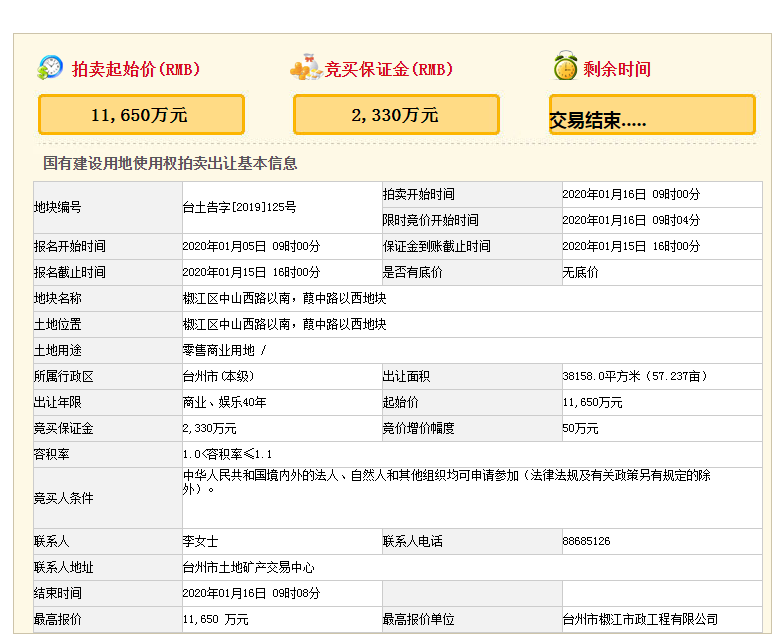The width and height of the screenshot is (781, 637).
Task: Click the contact name 李女士
Action: click(x=200, y=541)
